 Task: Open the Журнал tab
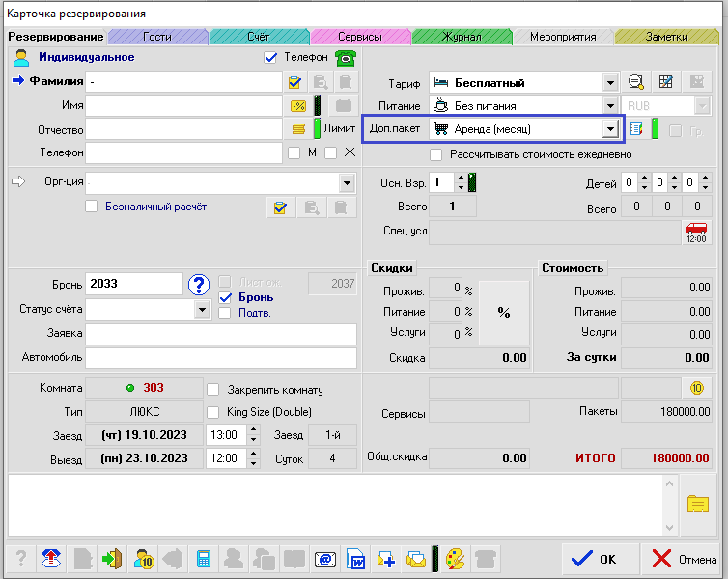pyautogui.click(x=462, y=37)
